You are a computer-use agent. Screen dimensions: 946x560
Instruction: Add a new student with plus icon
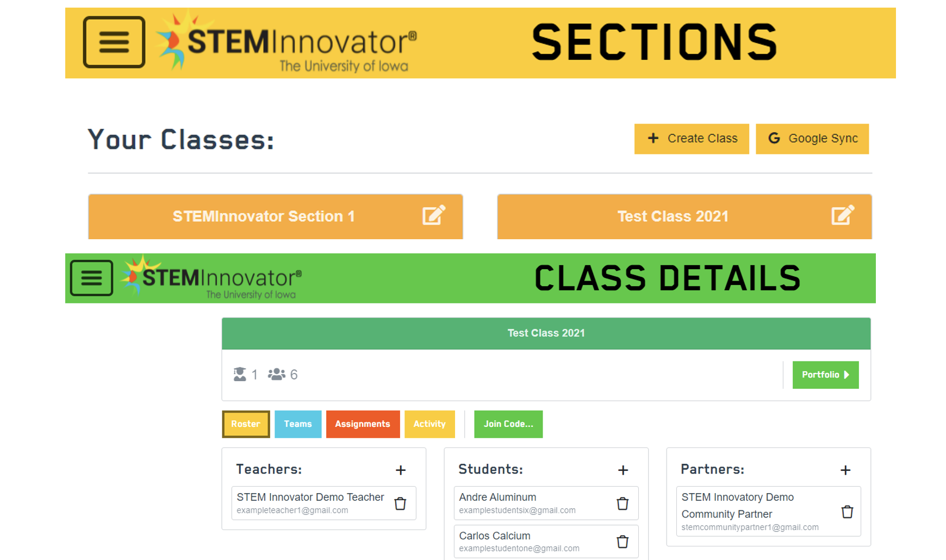[623, 470]
